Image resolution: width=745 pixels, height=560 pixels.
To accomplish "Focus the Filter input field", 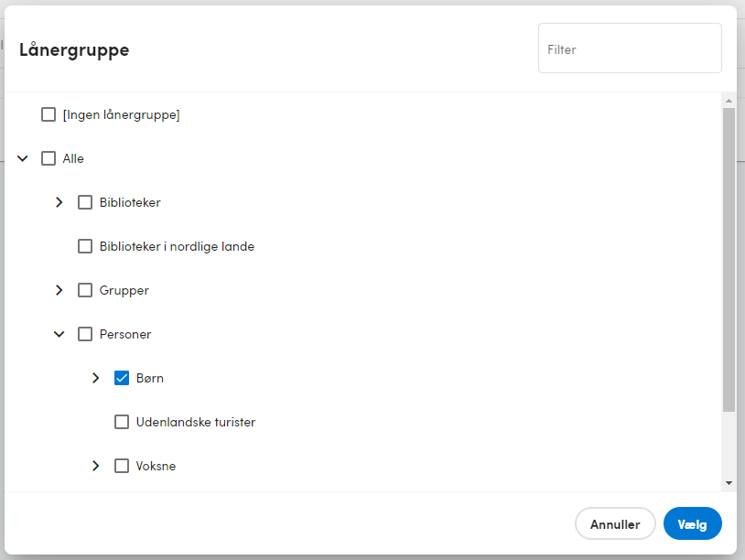I will (x=630, y=48).
